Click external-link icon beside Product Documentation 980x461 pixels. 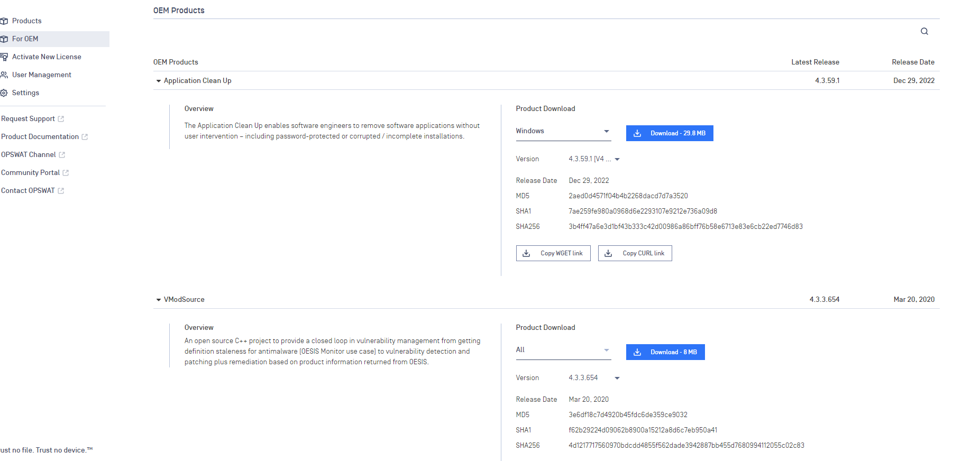point(85,137)
